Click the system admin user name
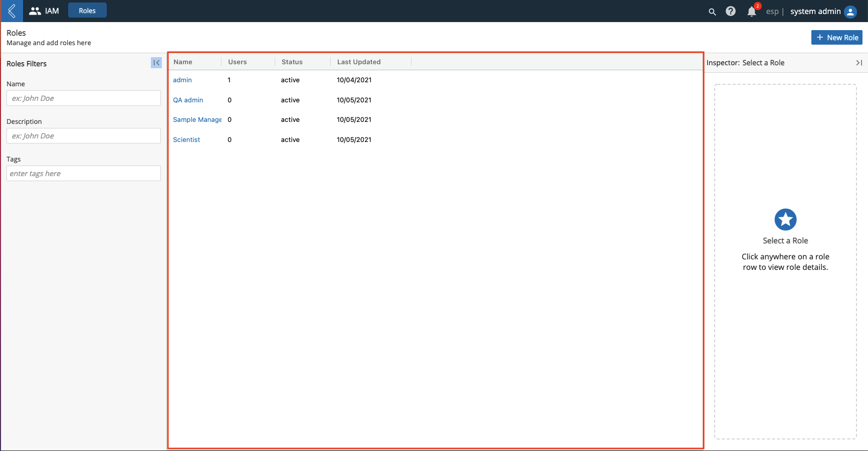868x451 pixels. tap(815, 11)
